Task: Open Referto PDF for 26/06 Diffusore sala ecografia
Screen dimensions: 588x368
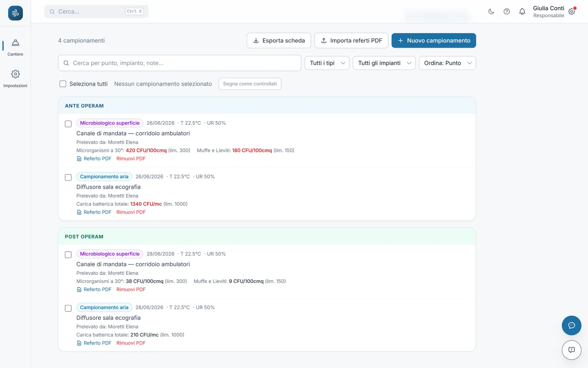Action: [x=94, y=212]
